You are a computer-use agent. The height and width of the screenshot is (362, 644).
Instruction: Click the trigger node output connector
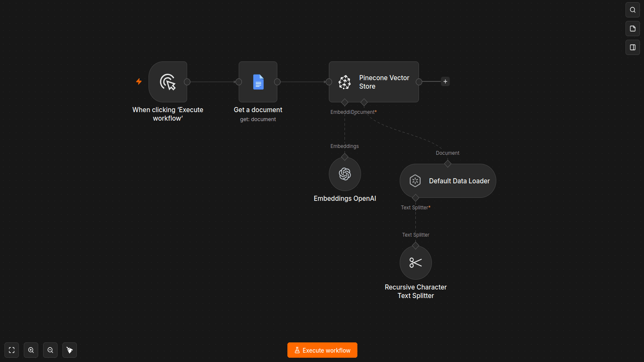coord(187,82)
